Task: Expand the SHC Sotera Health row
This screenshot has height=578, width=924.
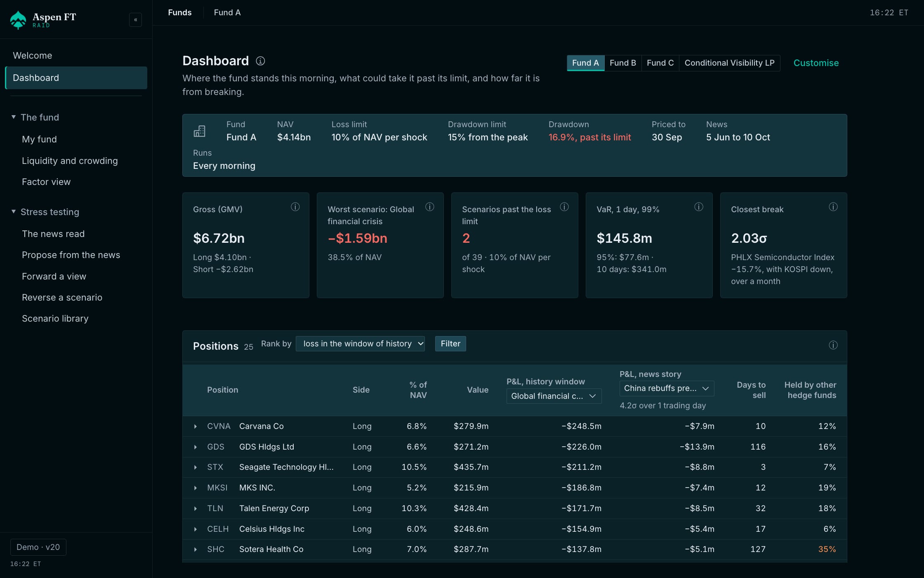Action: coord(196,550)
